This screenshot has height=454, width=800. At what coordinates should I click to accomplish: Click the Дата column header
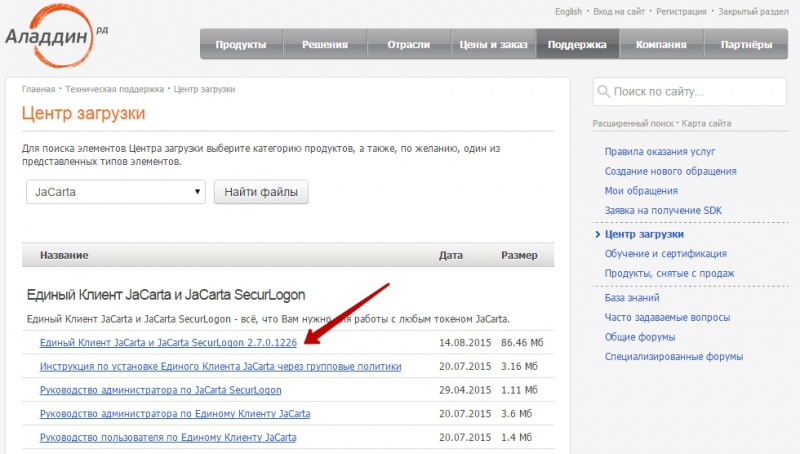[451, 255]
